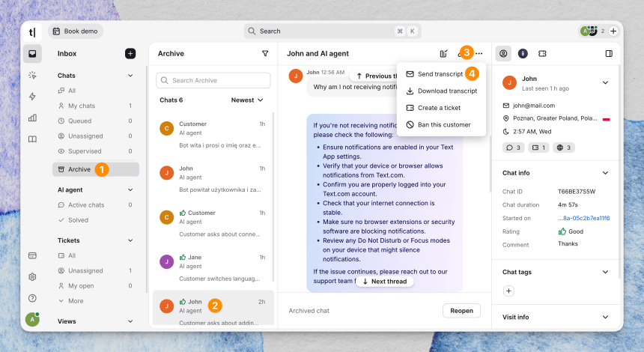This screenshot has width=644, height=352.
Task: Open the Inbox section in left rail
Action: click(x=32, y=54)
